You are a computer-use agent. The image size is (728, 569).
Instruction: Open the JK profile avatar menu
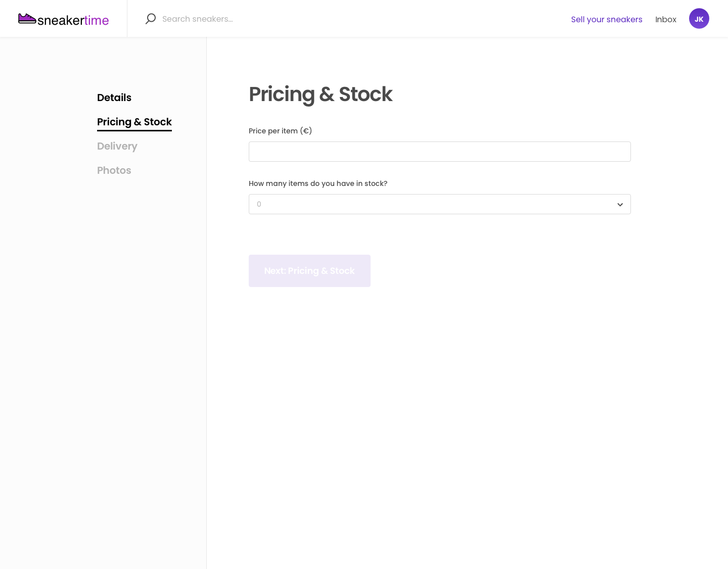699,18
